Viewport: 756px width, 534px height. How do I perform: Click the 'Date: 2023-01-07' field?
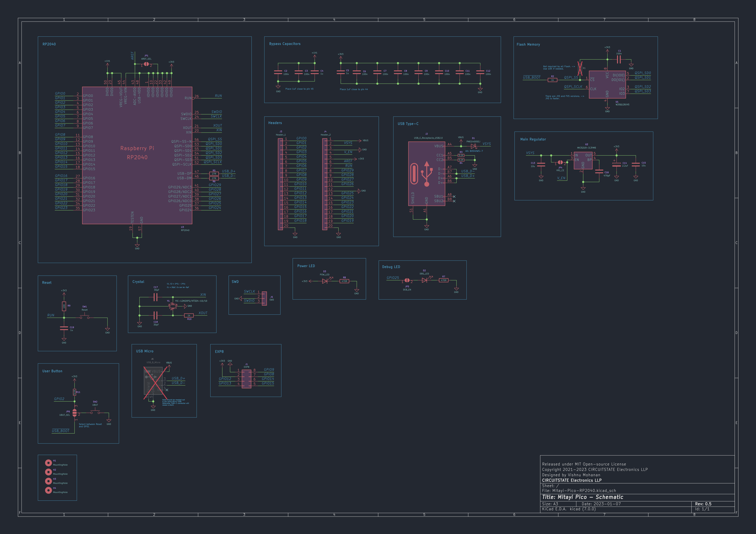tap(601, 504)
